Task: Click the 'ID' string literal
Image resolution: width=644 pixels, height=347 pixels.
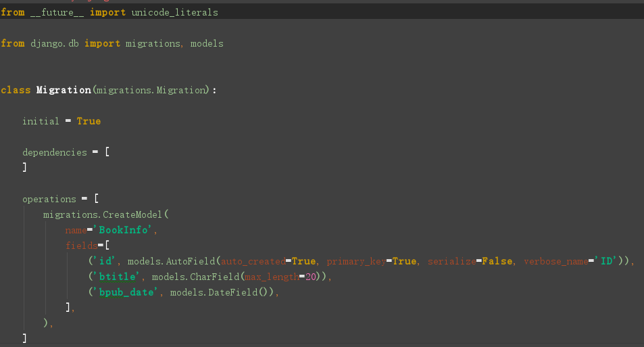Action: click(x=605, y=261)
